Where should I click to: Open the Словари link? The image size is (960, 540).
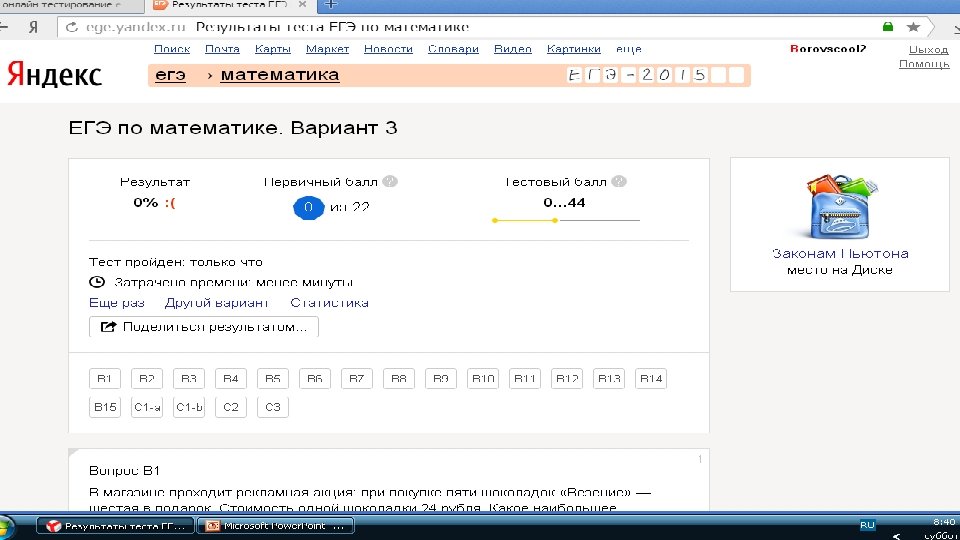point(453,49)
